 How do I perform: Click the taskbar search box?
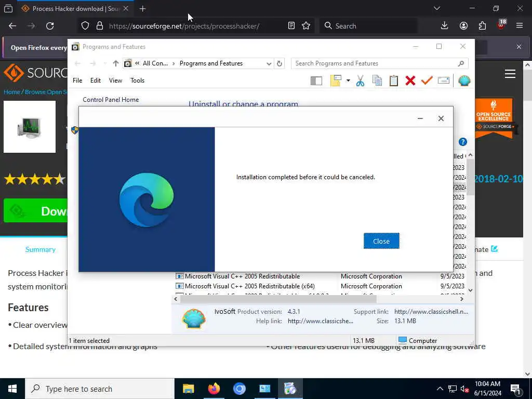(99, 389)
